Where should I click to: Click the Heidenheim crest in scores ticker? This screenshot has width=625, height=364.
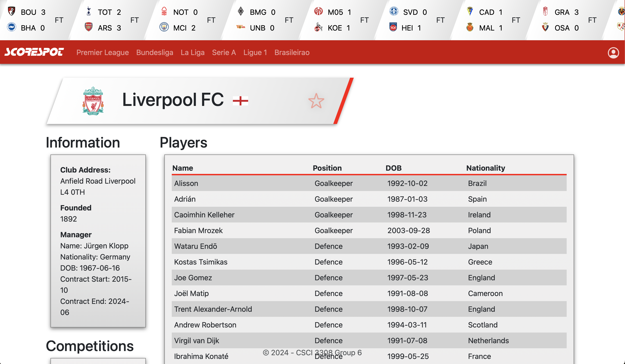pos(393,27)
